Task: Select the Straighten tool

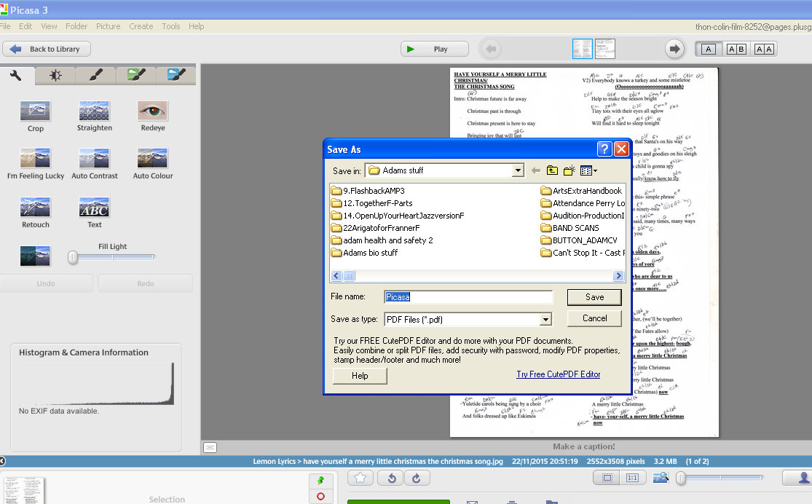Action: click(x=94, y=113)
